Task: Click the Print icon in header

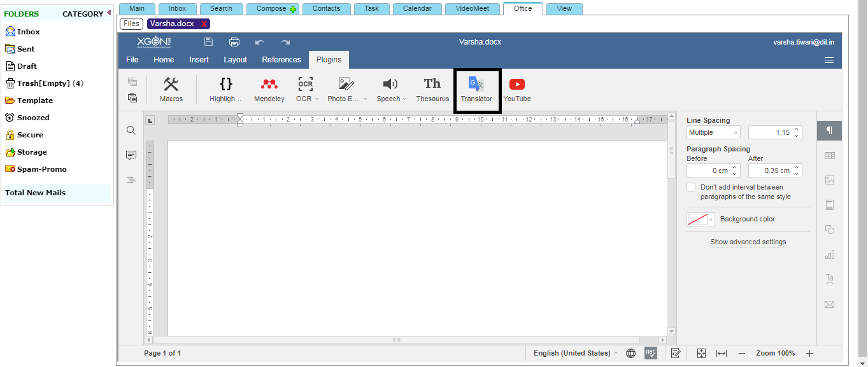Action: pyautogui.click(x=234, y=42)
